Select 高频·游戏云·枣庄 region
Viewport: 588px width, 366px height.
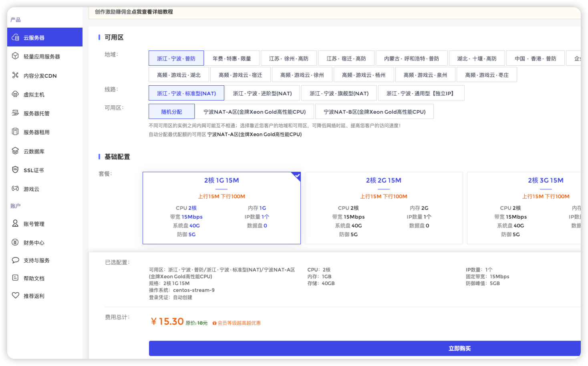click(487, 75)
